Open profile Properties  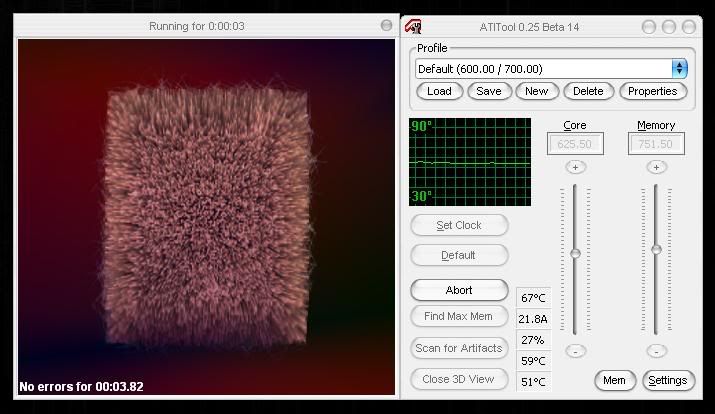[x=653, y=91]
